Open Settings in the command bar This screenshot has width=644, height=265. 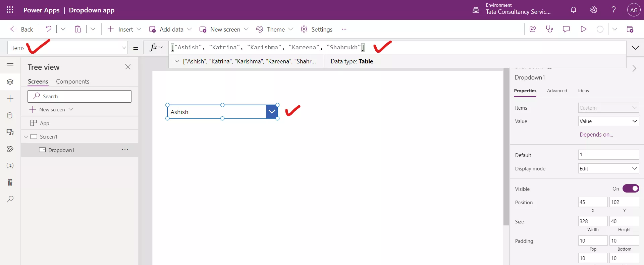(x=316, y=29)
